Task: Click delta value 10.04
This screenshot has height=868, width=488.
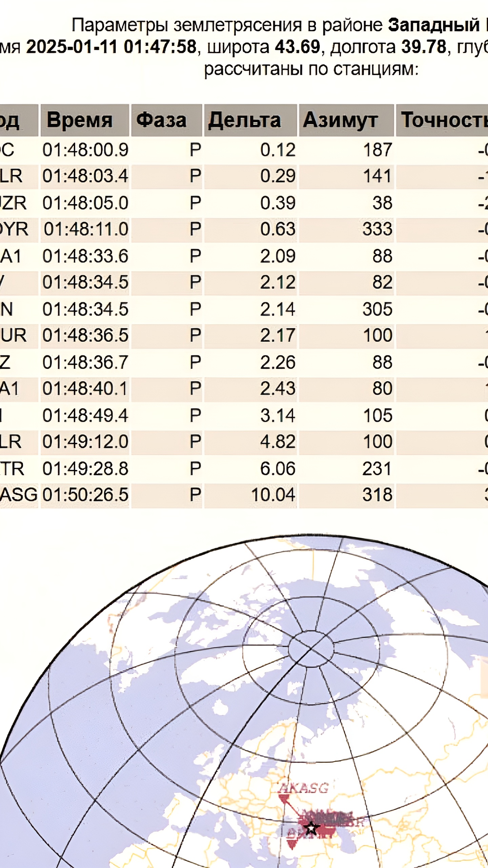Action: (273, 495)
